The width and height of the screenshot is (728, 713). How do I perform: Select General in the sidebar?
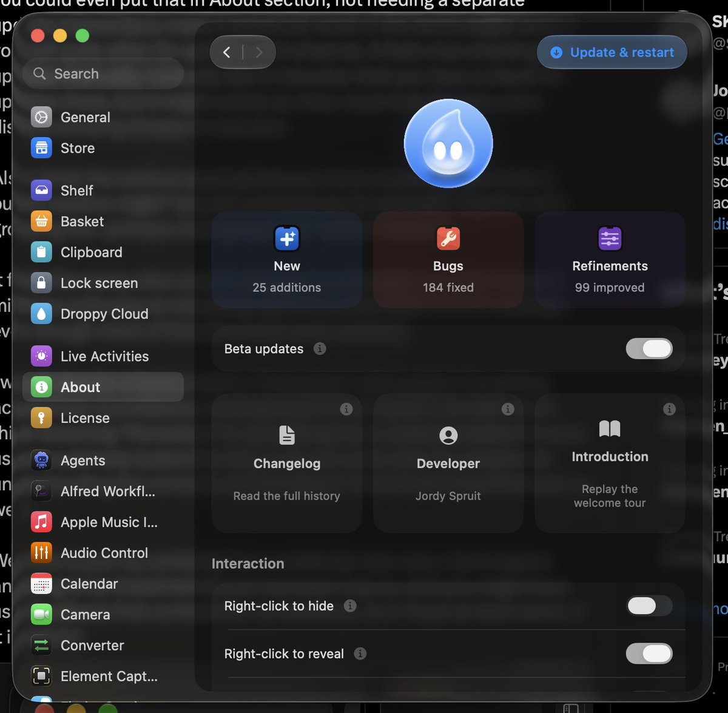pos(103,117)
